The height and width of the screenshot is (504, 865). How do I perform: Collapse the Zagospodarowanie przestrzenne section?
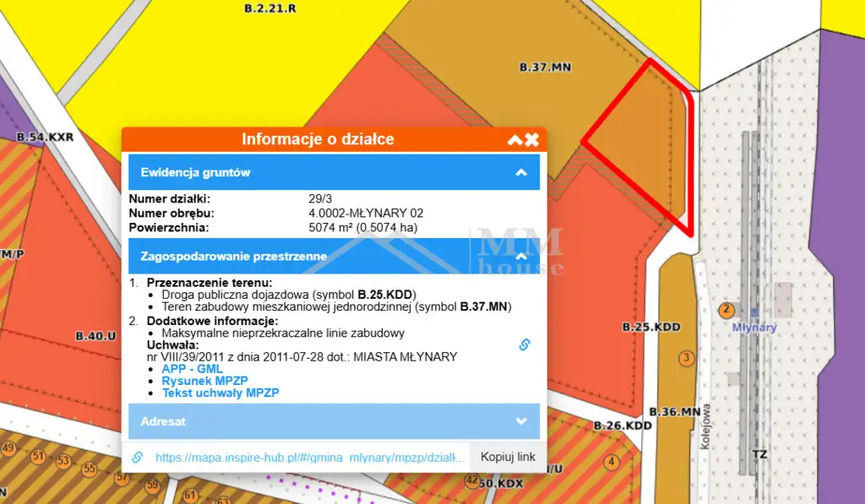point(521,255)
